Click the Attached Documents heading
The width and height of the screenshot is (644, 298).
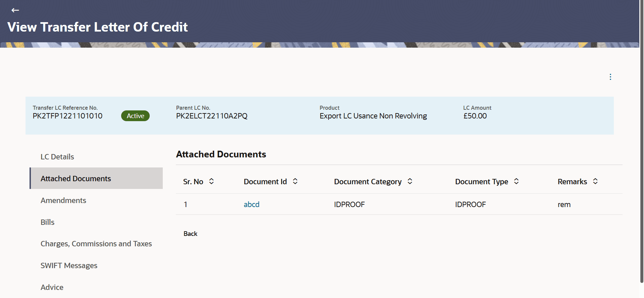click(221, 154)
